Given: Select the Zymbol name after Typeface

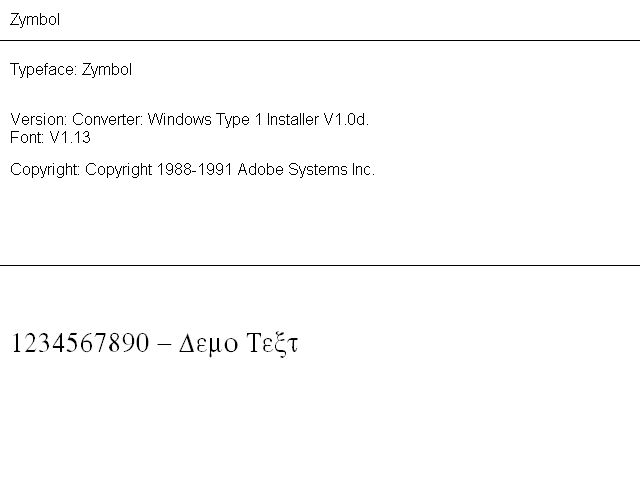Looking at the screenshot, I should point(107,70).
